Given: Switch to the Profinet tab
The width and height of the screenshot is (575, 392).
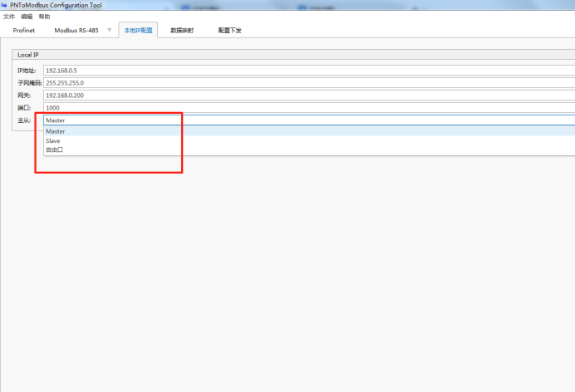Looking at the screenshot, I should tap(24, 31).
